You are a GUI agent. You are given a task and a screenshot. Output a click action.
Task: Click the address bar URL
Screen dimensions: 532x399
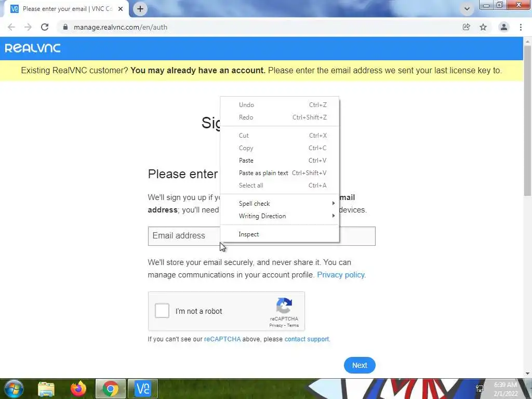click(121, 27)
